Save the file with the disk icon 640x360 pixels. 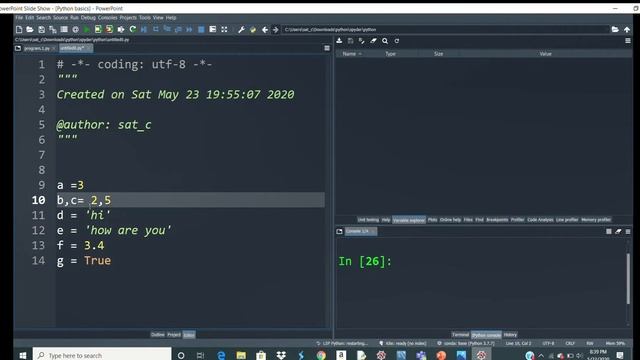(41, 29)
